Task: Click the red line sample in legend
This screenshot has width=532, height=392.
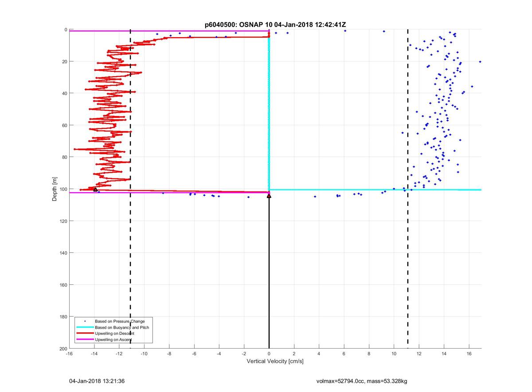Action: click(84, 333)
